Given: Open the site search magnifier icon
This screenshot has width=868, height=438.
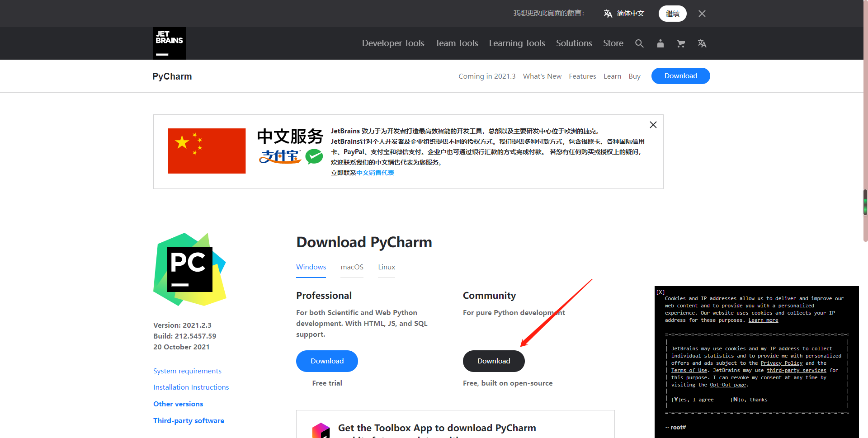Looking at the screenshot, I should pyautogui.click(x=639, y=43).
